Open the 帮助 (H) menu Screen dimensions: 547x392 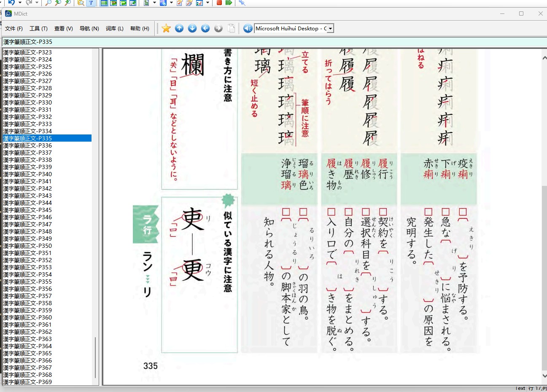[x=140, y=29]
